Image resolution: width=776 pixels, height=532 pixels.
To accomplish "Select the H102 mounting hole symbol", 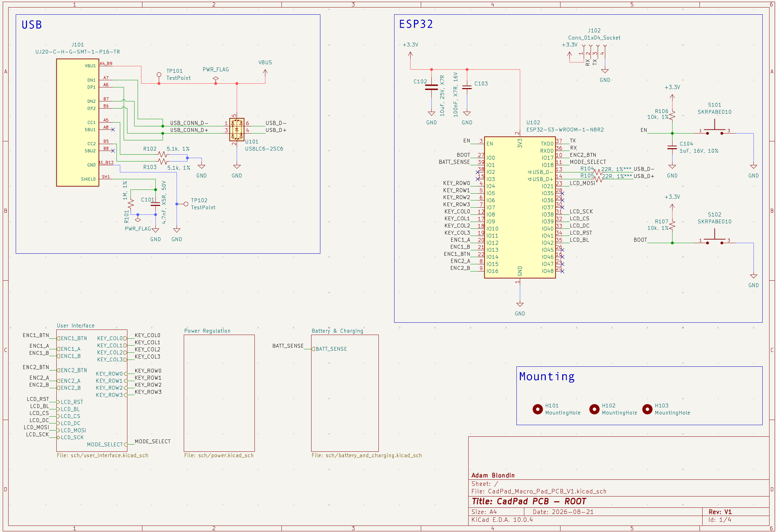I will [594, 409].
